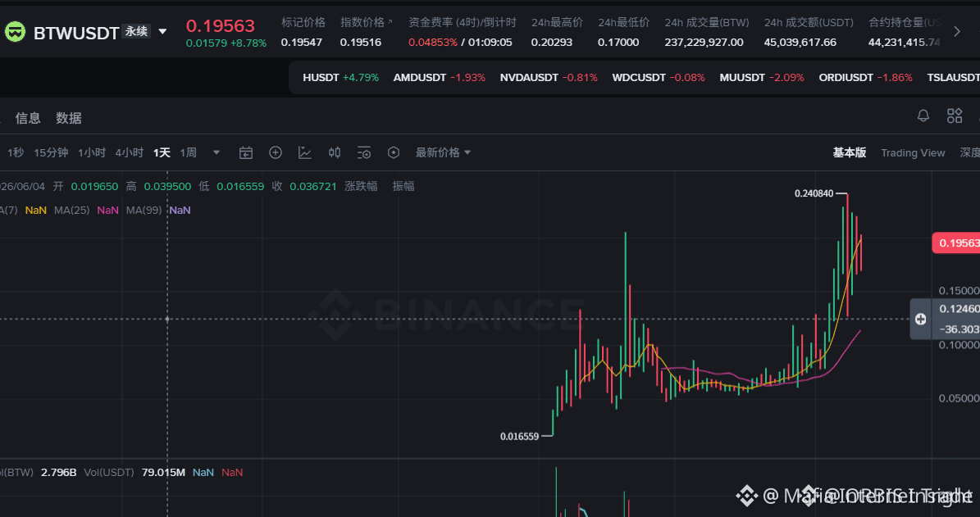Click the MUUSDT -2.09% ticker
The width and height of the screenshot is (980, 517).
coord(762,77)
